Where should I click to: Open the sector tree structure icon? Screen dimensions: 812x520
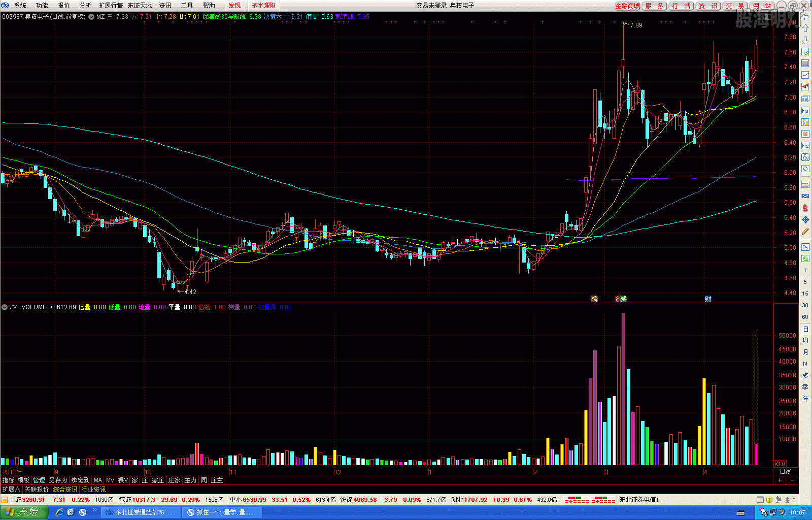click(x=805, y=122)
